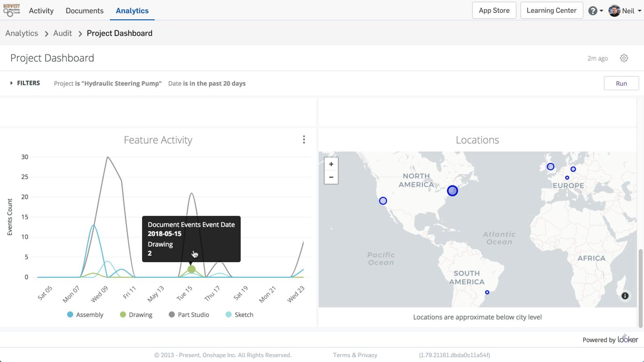Hide the Part Studio series in the legend
The height and width of the screenshot is (362, 644).
coord(188,315)
